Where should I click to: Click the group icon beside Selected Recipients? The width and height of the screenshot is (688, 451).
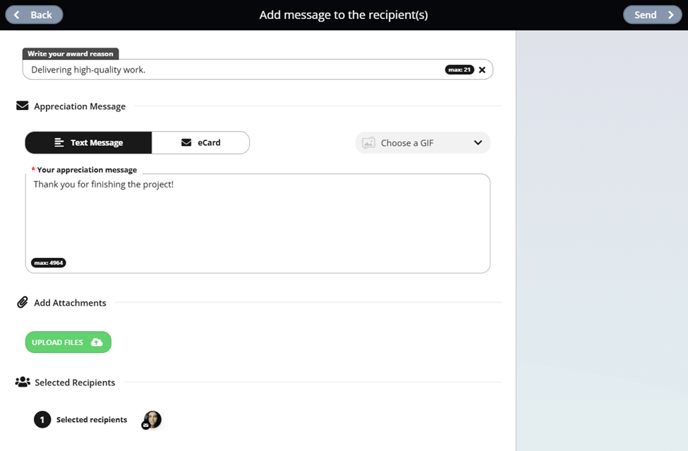pyautogui.click(x=22, y=382)
